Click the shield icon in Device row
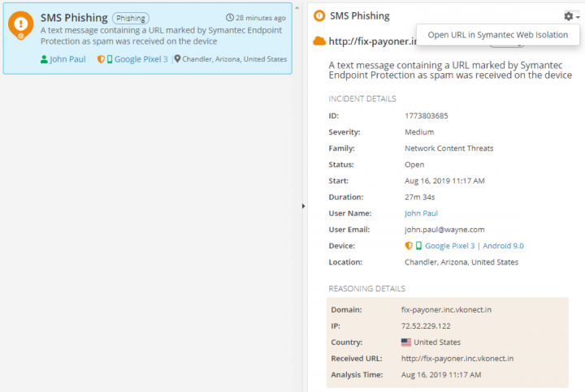Viewport: 585px width, 392px height. [x=409, y=246]
